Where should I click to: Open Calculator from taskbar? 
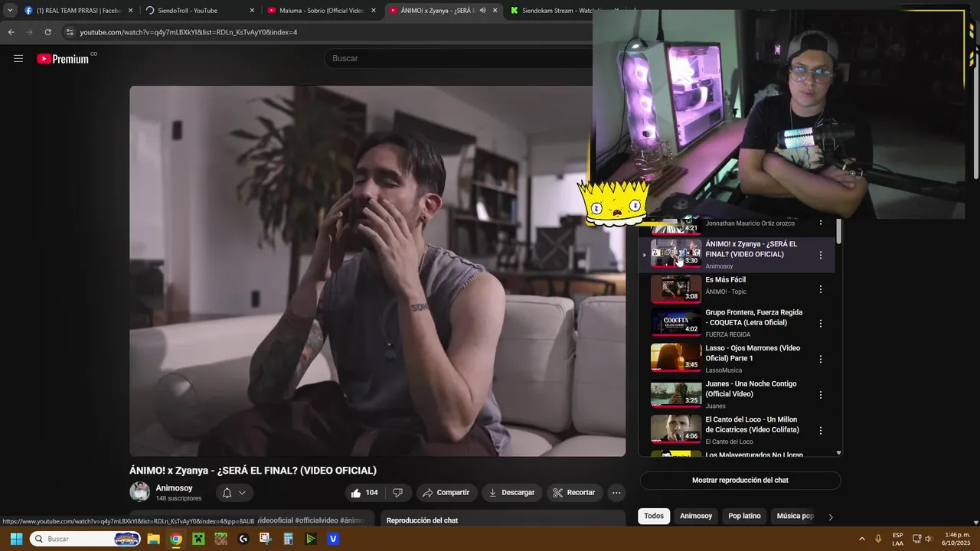[x=289, y=539]
